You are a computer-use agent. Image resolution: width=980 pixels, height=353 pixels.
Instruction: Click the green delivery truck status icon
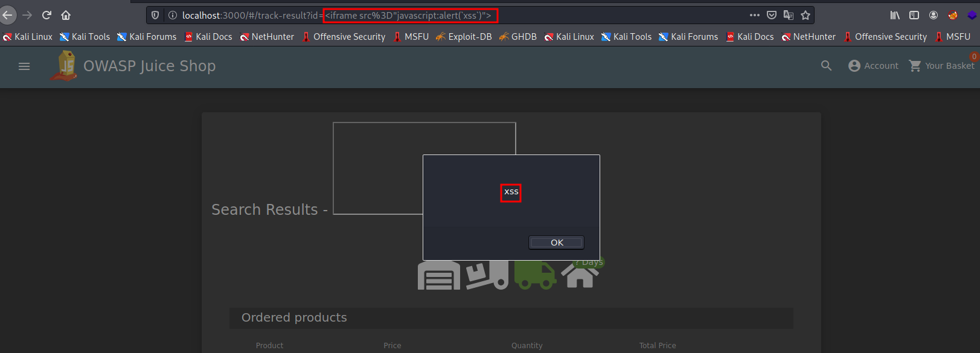(x=535, y=276)
